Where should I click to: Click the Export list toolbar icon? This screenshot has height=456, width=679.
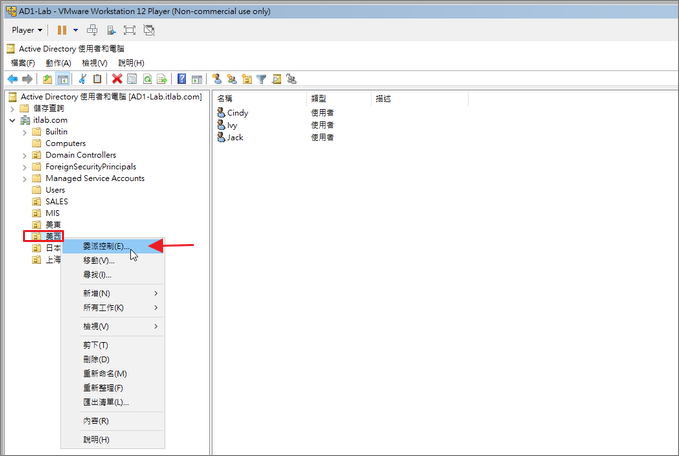(162, 79)
